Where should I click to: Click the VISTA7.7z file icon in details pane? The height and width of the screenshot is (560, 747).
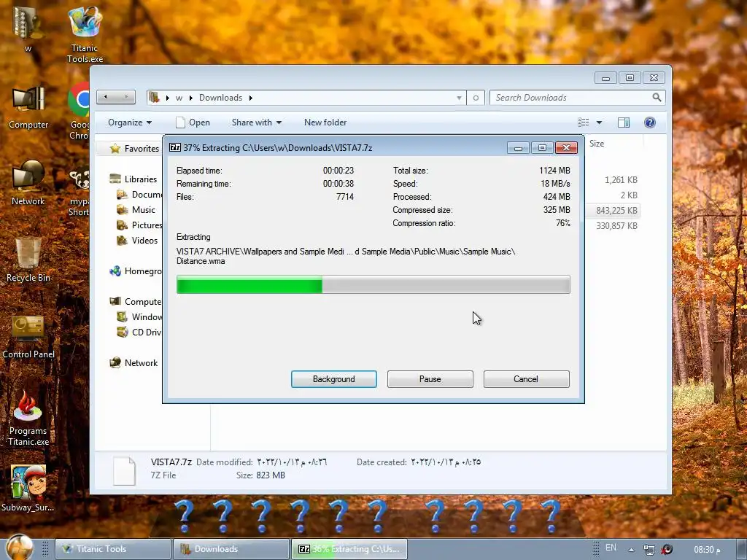(124, 470)
